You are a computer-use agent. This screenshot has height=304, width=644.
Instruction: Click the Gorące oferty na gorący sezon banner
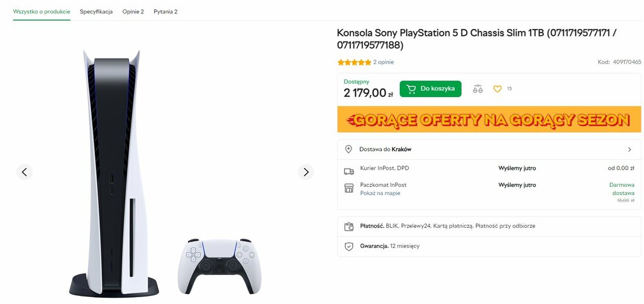[x=489, y=120]
